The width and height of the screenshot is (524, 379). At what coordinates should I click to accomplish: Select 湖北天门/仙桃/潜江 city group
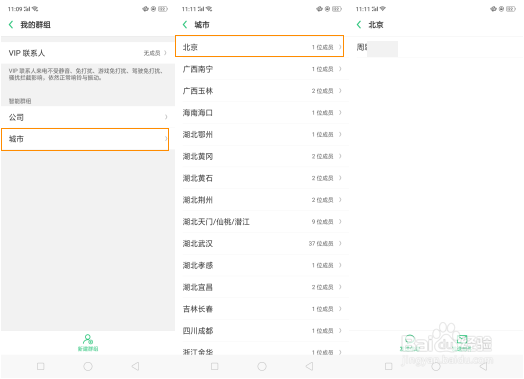pos(262,222)
